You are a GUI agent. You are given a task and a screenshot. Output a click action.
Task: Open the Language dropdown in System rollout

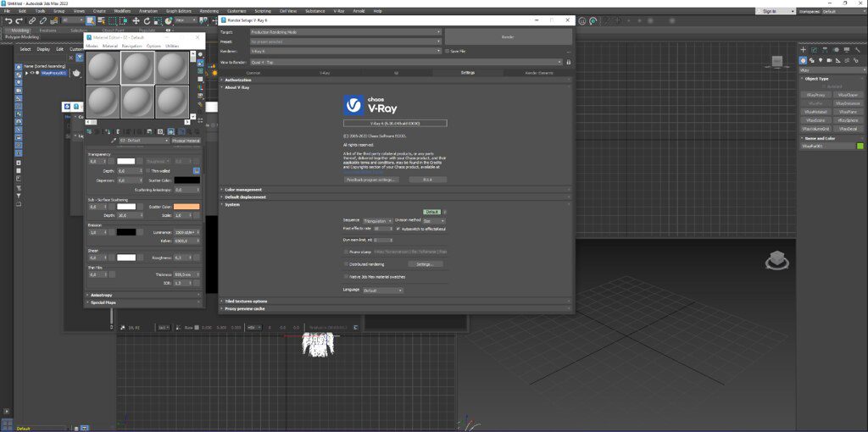tap(383, 290)
